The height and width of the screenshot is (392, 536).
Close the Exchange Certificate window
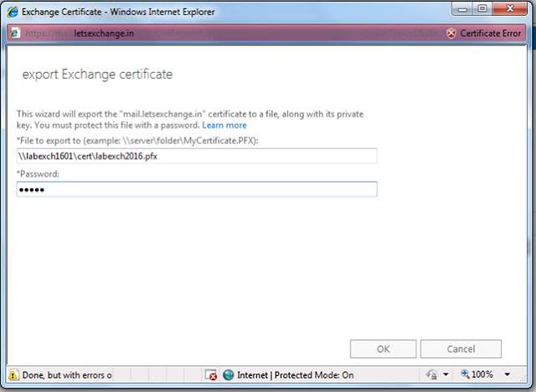pyautogui.click(x=510, y=9)
